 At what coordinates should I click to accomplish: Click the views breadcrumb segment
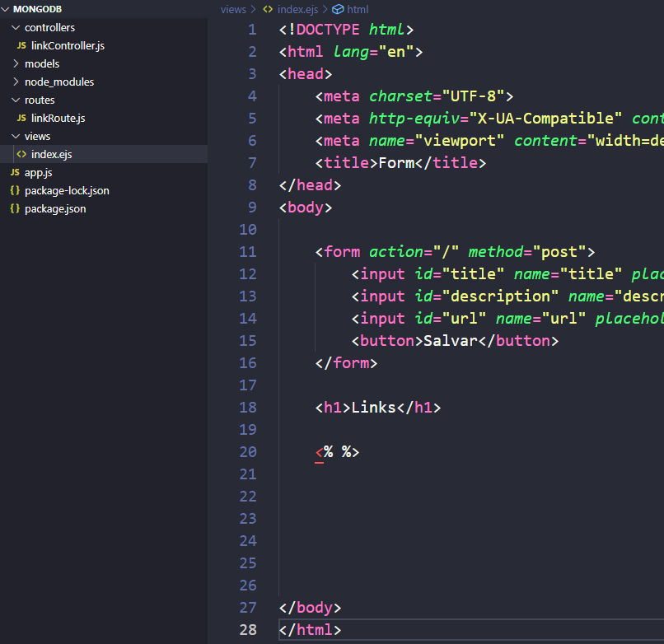233,9
